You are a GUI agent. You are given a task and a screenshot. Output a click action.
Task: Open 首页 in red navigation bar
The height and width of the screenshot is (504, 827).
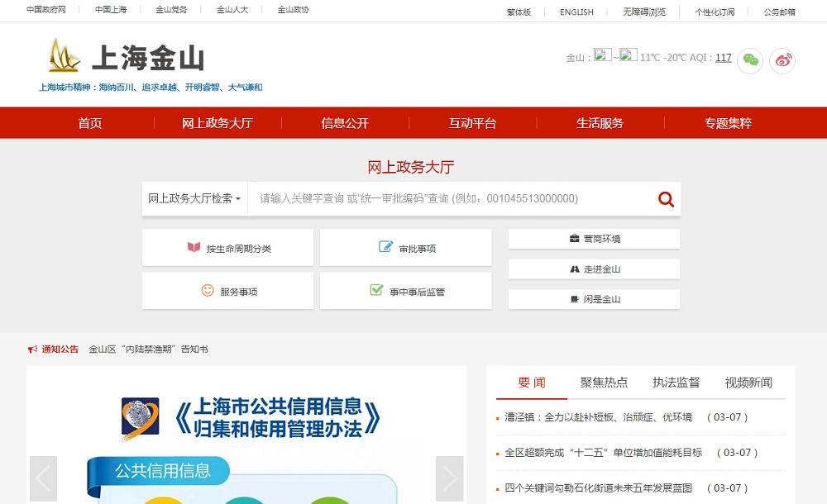click(90, 123)
